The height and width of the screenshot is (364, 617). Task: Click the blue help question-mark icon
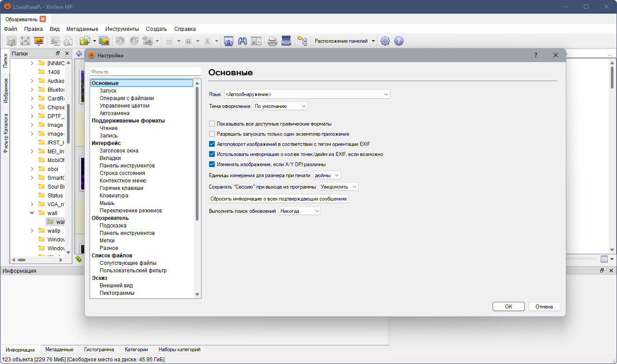399,41
